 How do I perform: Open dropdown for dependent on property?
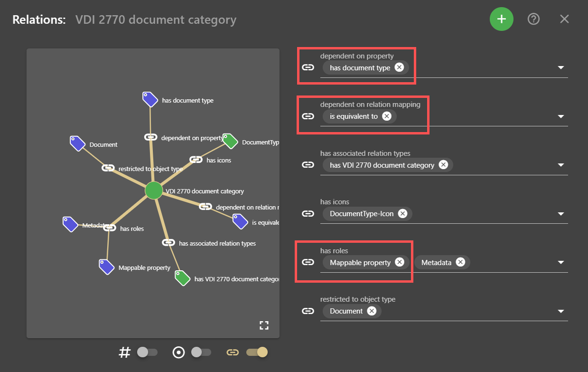point(561,68)
